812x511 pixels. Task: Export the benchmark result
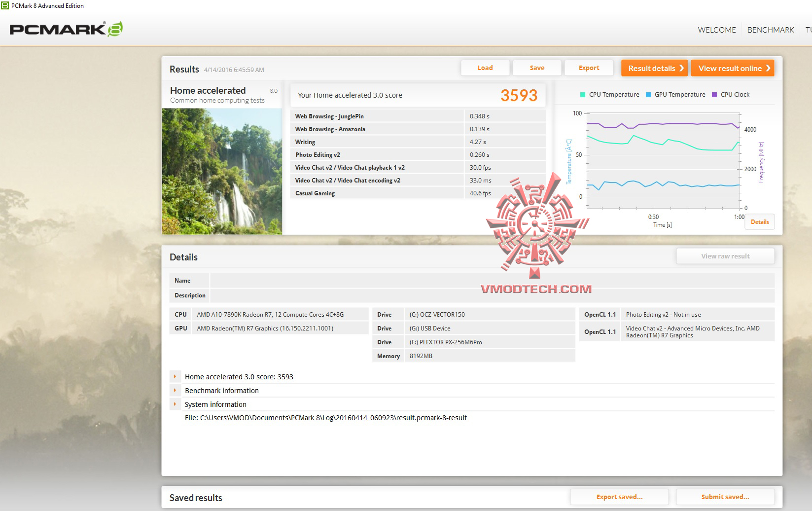589,68
